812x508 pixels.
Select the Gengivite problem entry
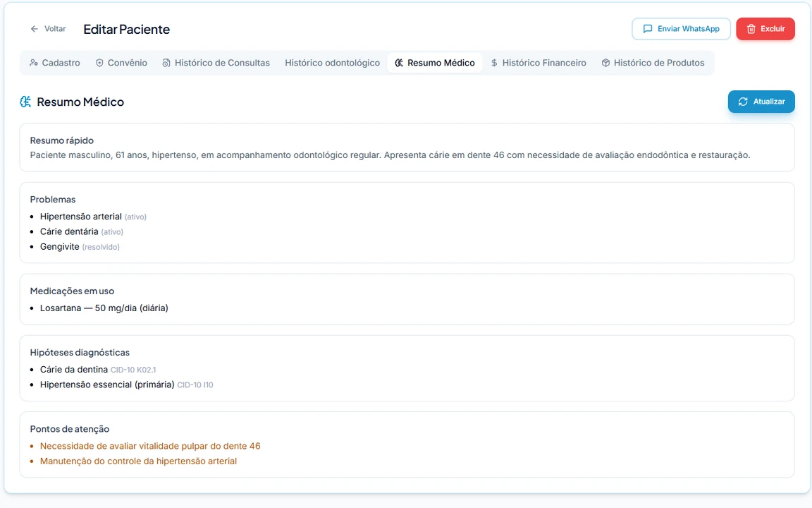click(x=80, y=247)
